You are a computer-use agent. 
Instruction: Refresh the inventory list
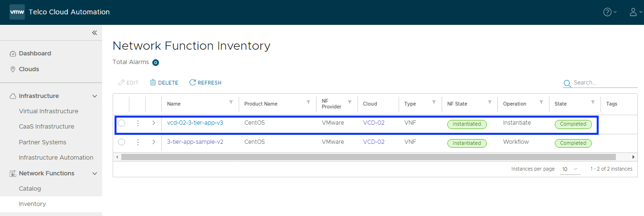click(205, 83)
